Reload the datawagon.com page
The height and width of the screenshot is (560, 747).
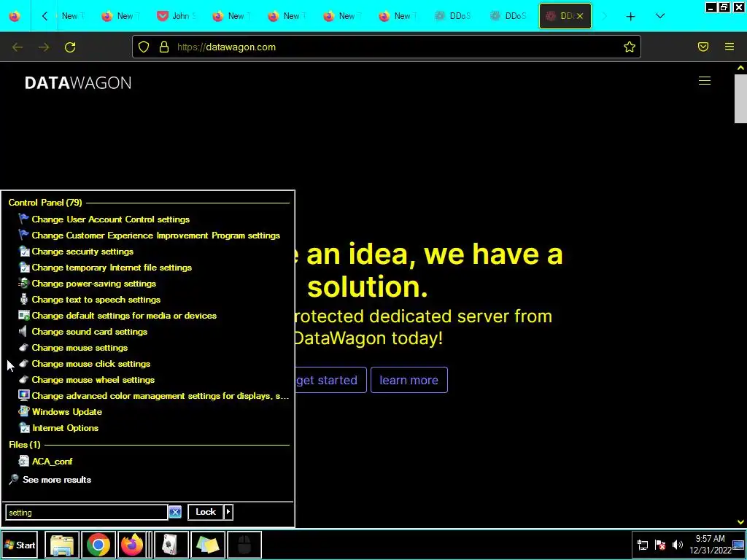point(70,47)
